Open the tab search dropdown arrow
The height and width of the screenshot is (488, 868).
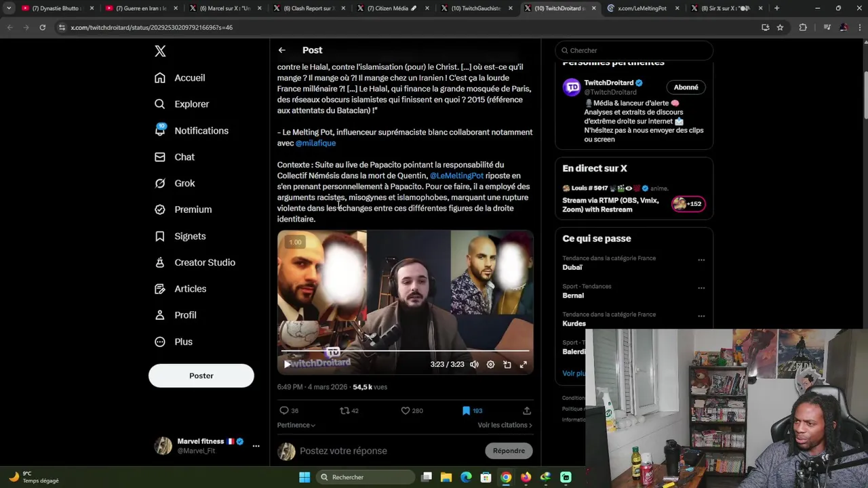point(9,8)
